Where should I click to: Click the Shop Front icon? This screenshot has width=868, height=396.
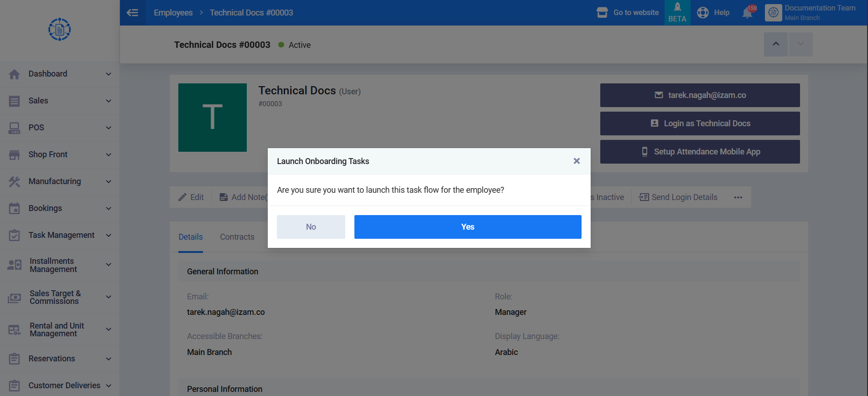click(x=14, y=154)
